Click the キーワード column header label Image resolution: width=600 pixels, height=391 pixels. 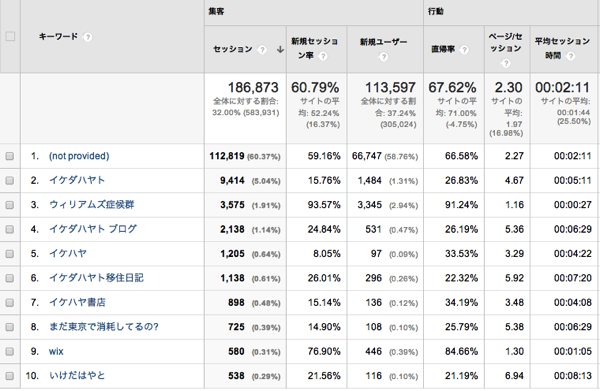coord(58,37)
